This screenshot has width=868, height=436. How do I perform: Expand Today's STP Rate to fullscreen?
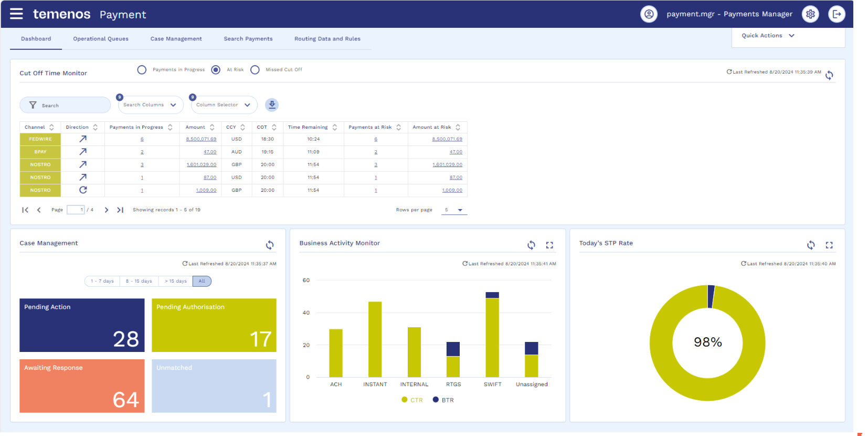point(829,245)
